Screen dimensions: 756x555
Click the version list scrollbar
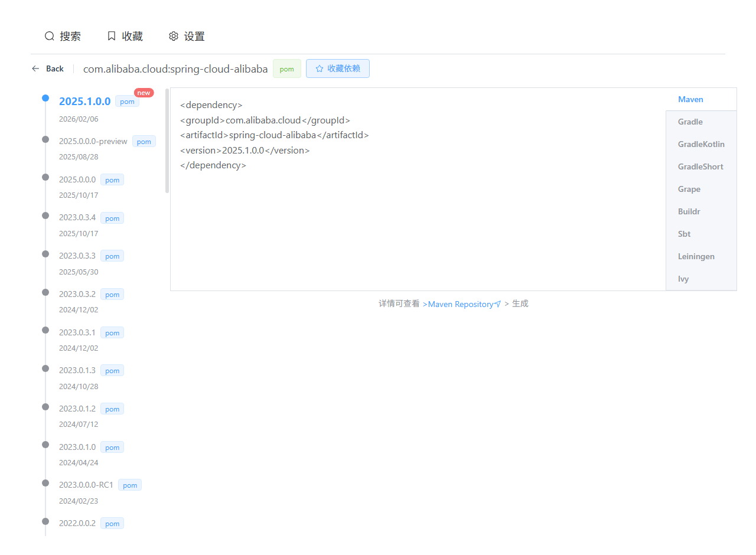[167, 141]
